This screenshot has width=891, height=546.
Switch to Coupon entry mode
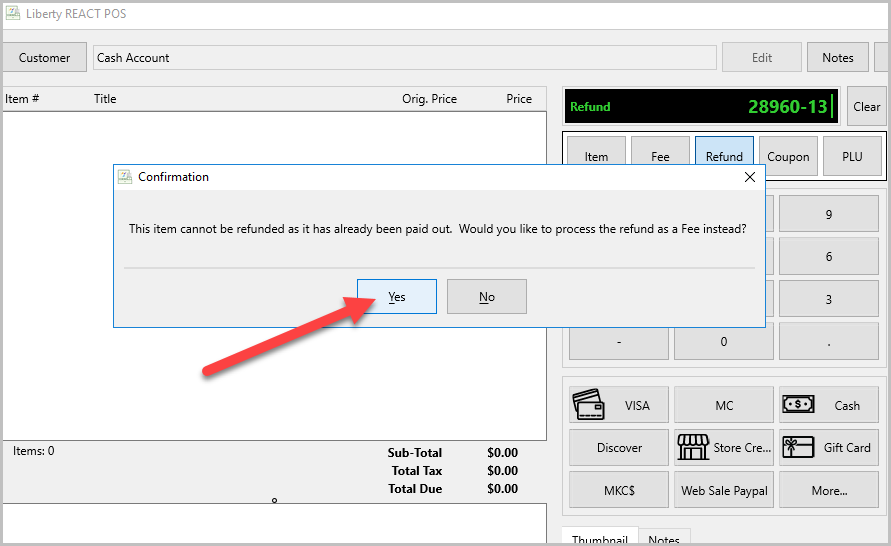coord(788,156)
